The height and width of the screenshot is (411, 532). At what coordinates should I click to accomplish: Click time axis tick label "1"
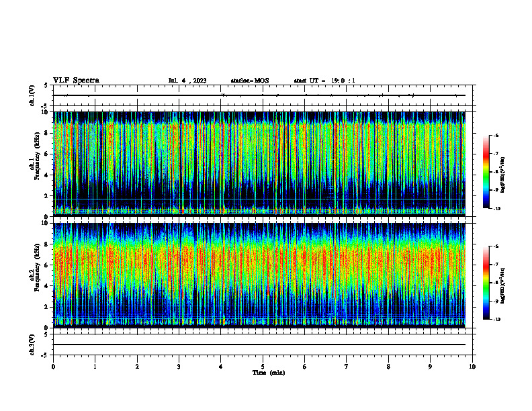(x=95, y=367)
